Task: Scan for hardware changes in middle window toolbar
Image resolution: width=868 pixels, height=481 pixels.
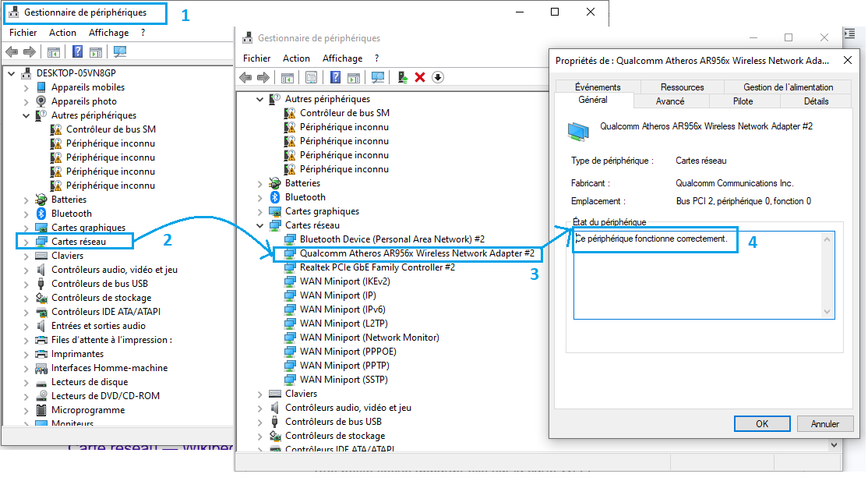Action: pyautogui.click(x=378, y=78)
